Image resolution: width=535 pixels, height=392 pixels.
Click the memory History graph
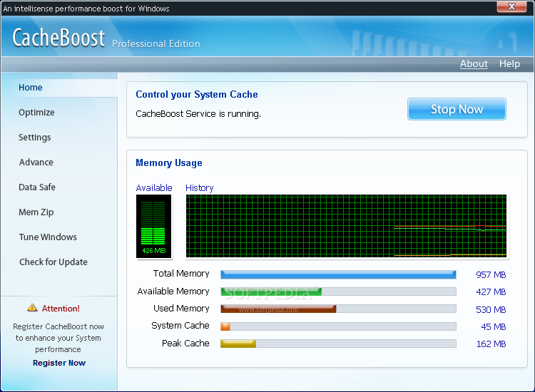point(346,226)
